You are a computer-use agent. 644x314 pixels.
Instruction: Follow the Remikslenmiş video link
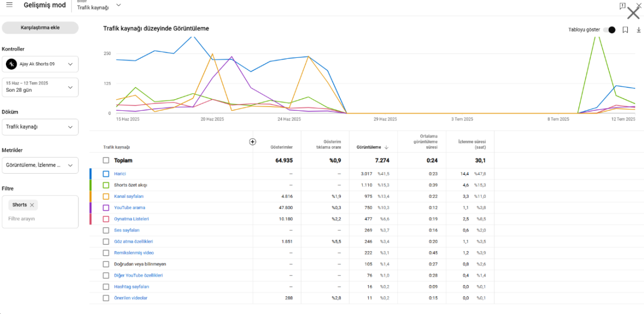134,252
